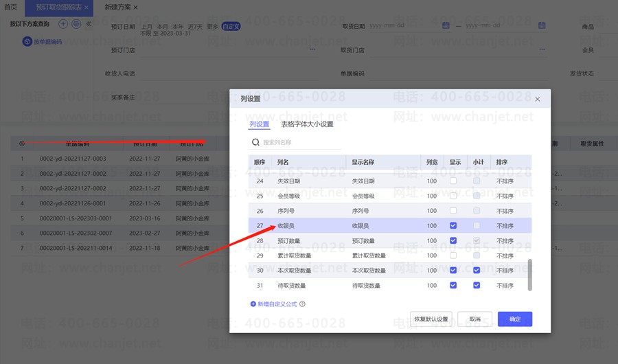
Task: Click the 恢复默认设置 button
Action: [x=431, y=319]
